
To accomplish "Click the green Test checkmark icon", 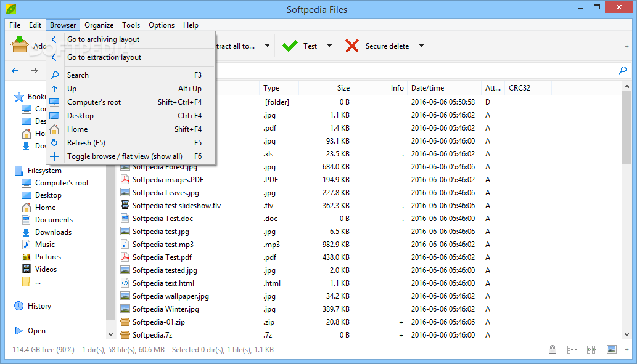I will coord(290,46).
